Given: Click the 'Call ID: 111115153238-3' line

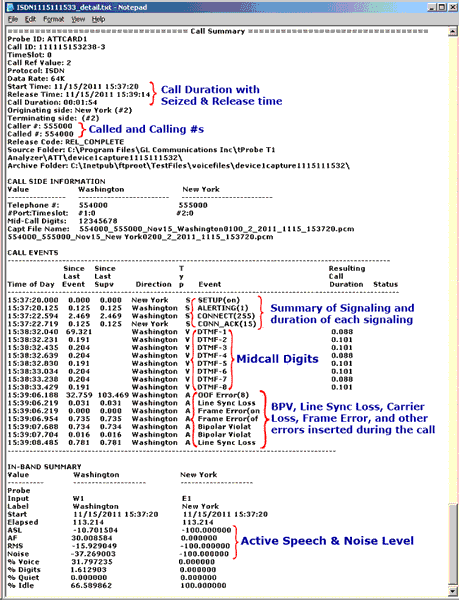Looking at the screenshot, I should 56,47.
